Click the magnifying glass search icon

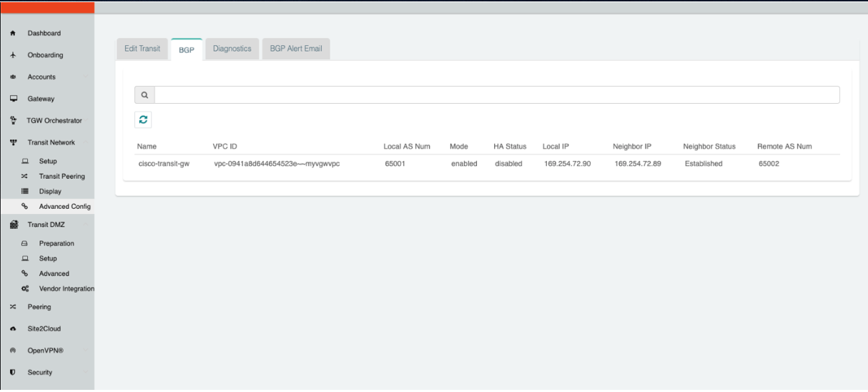point(144,95)
